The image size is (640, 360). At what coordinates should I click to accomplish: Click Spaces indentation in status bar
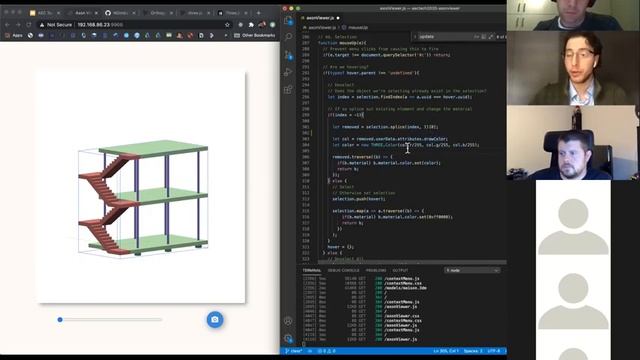click(473, 351)
